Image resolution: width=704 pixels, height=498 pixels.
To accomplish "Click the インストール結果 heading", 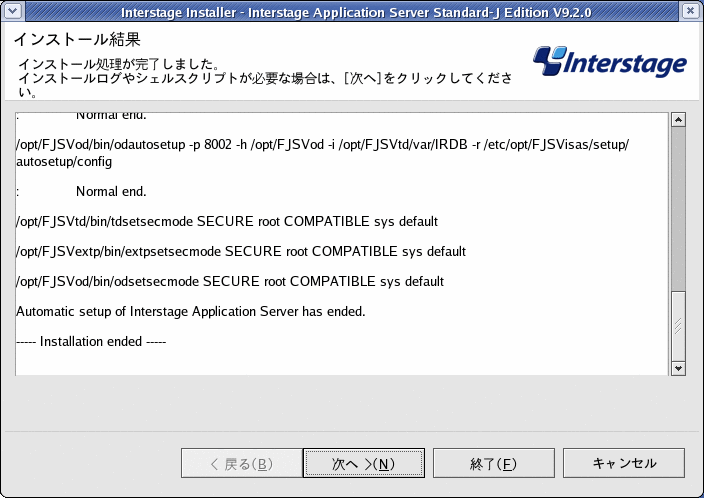I will coord(77,40).
